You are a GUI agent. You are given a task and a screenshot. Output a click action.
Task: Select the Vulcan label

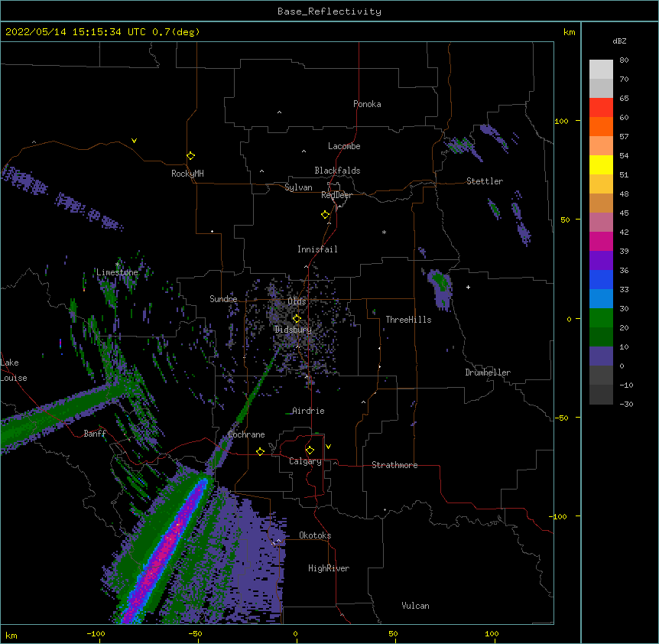click(x=415, y=606)
